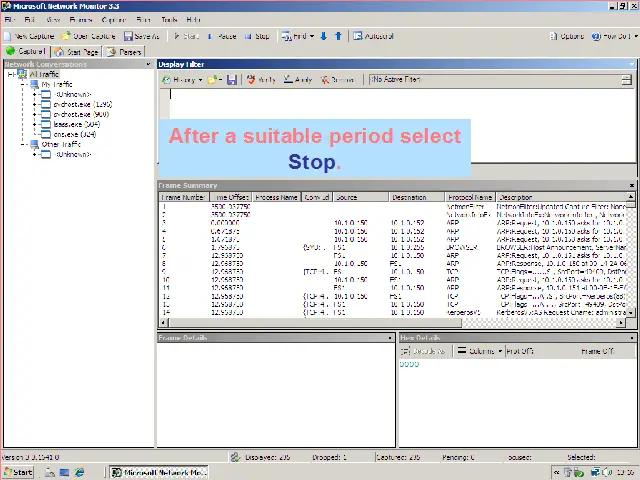
Task: Open the Columns dropdown in Hex Details
Action: point(479,351)
